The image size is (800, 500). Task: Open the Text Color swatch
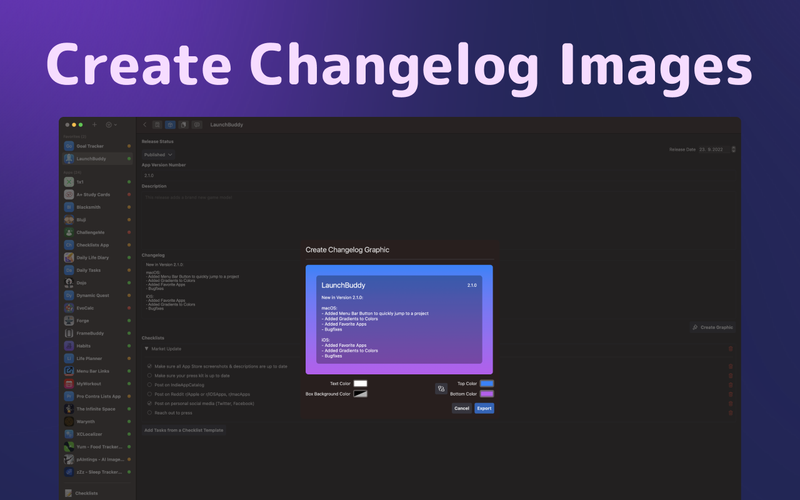tap(360, 384)
